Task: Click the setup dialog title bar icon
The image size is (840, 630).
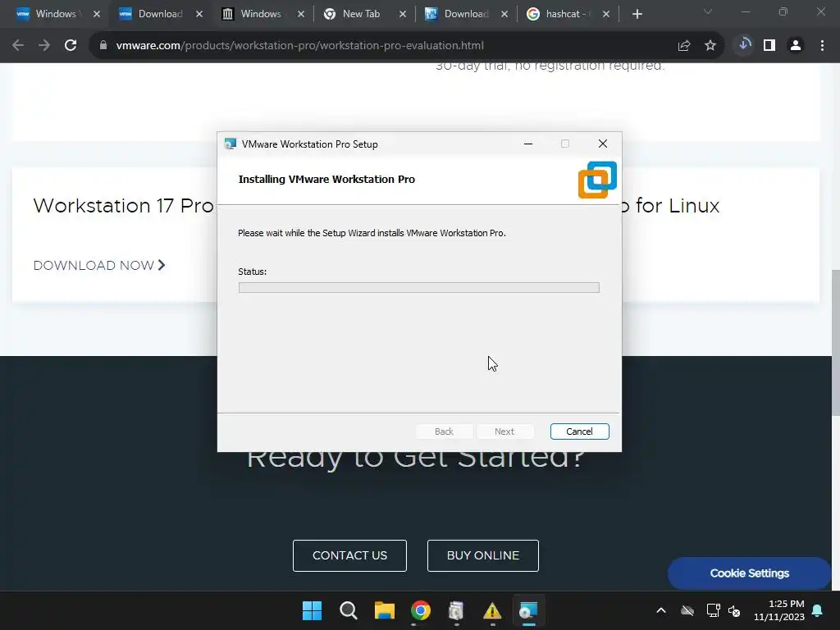Action: click(231, 144)
